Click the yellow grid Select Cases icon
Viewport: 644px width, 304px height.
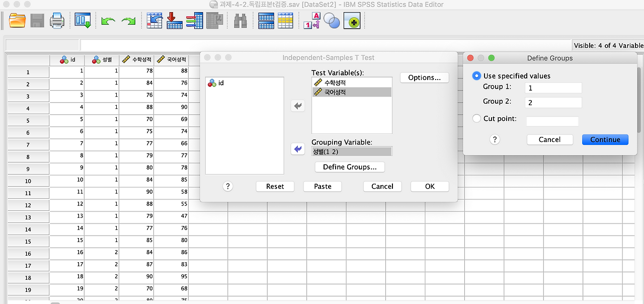pyautogui.click(x=285, y=21)
